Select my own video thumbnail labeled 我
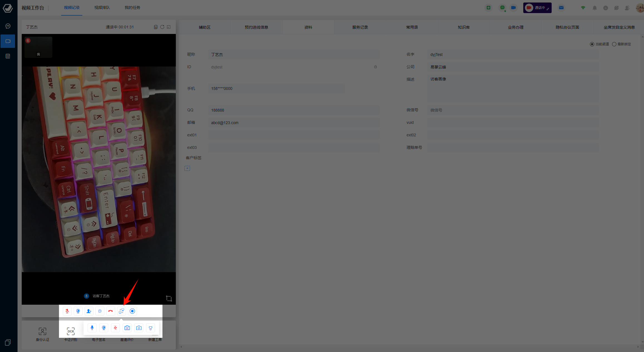644x352 pixels. [x=38, y=47]
